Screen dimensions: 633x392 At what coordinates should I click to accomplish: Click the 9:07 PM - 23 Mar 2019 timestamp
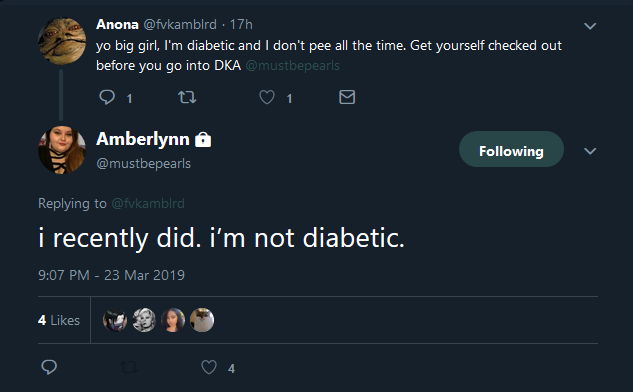[111, 275]
